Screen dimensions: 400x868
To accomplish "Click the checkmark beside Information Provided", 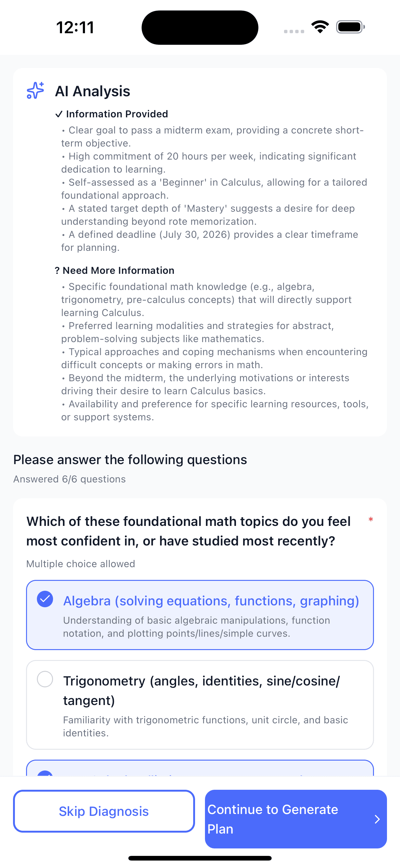I will [59, 114].
